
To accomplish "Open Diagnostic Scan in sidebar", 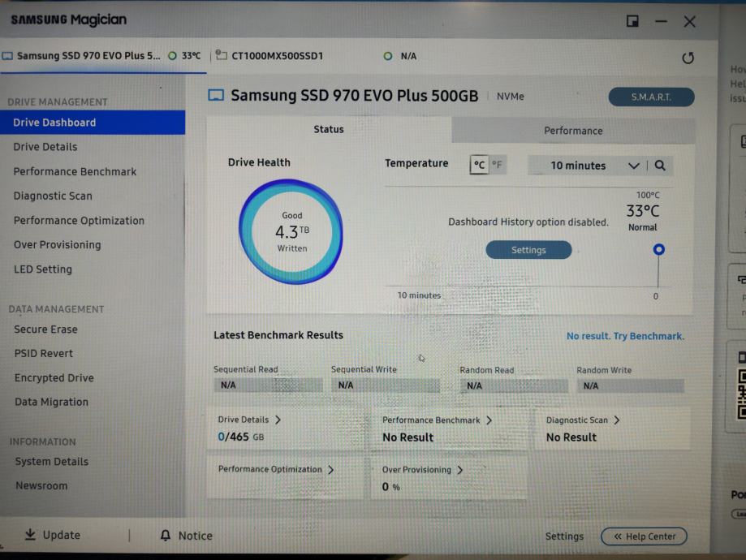I will [53, 196].
